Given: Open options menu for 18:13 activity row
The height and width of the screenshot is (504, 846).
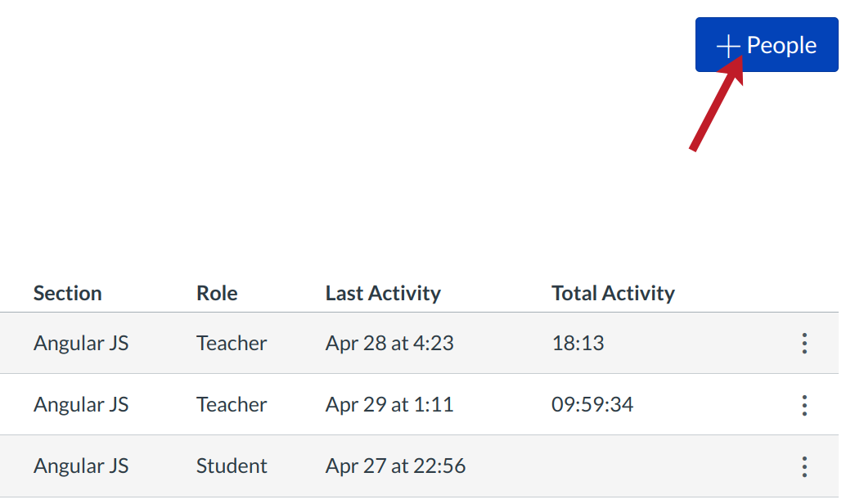Looking at the screenshot, I should click(804, 344).
